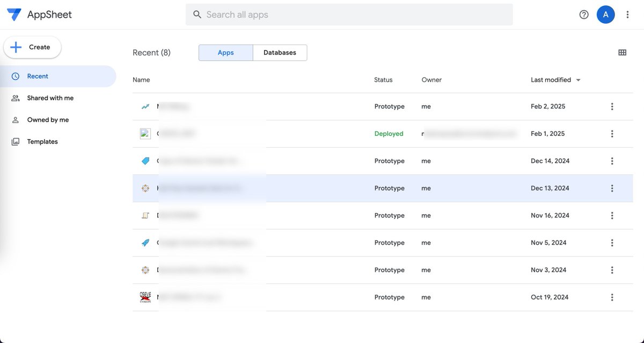Click the blue price tag app icon
Viewport: 644px width, 343px height.
145,161
